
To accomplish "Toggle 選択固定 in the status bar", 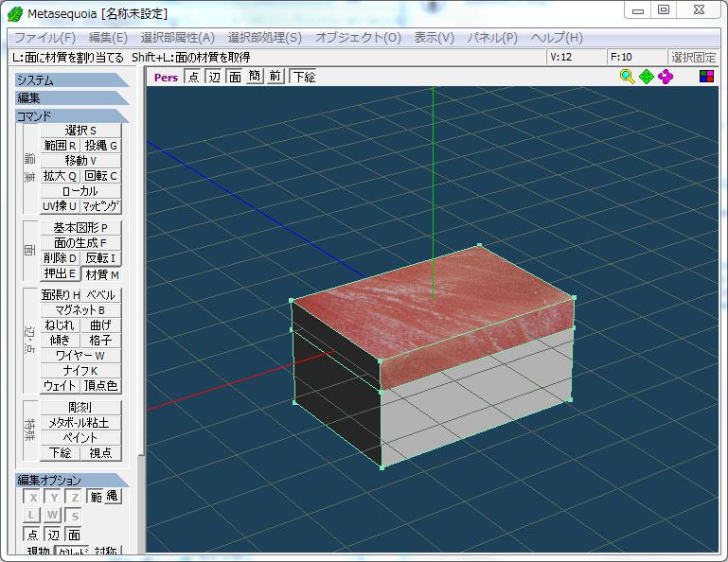I will (x=693, y=57).
